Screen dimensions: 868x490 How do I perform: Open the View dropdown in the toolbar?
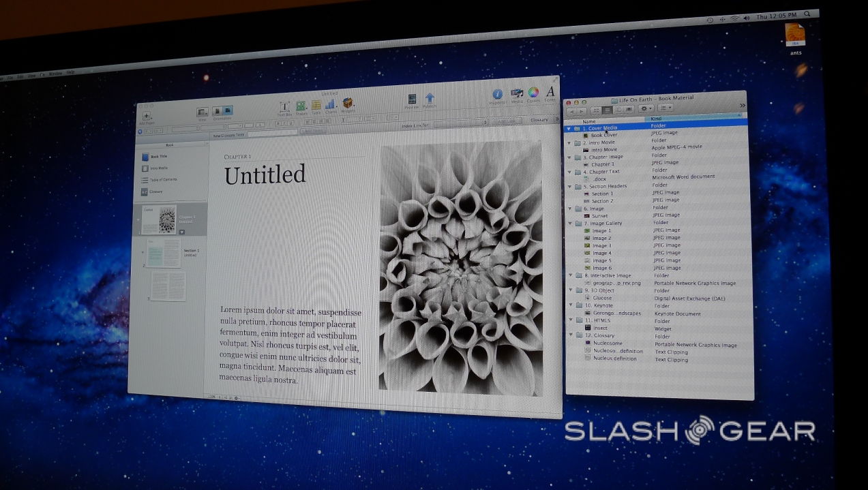pyautogui.click(x=202, y=112)
